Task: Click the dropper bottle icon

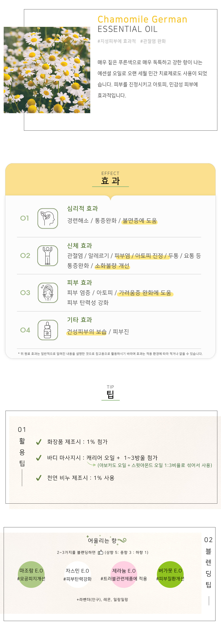Action: [x=48, y=330]
